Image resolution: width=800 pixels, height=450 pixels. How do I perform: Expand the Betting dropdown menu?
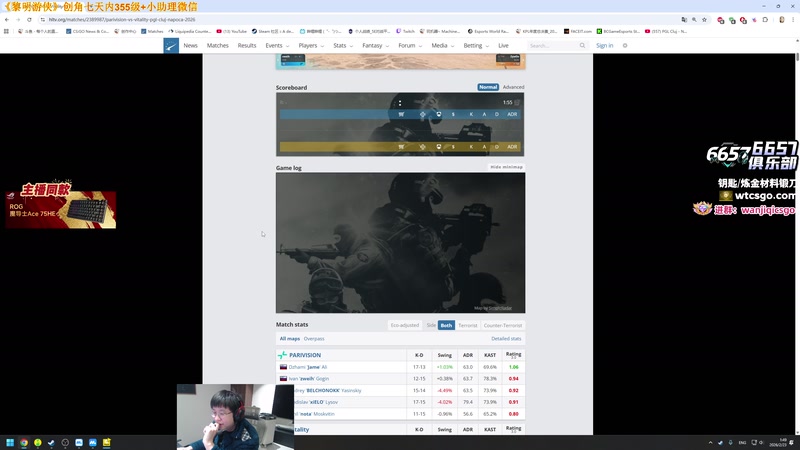[476, 45]
